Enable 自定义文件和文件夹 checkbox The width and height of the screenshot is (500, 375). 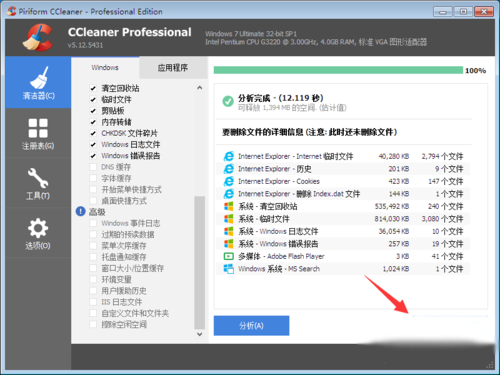click(x=93, y=313)
